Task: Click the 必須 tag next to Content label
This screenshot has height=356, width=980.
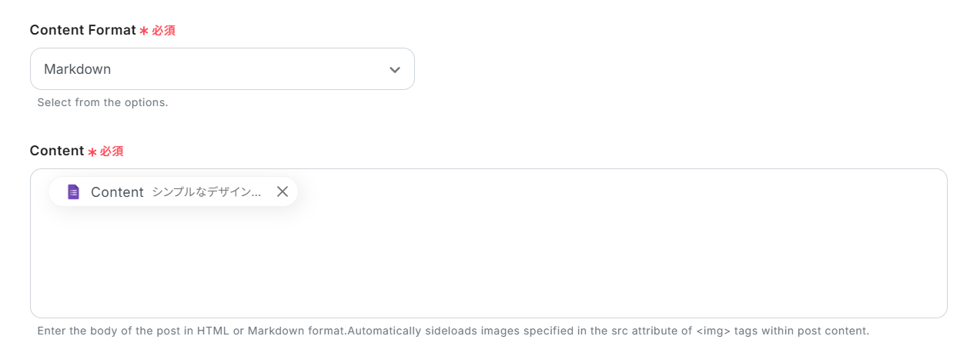Action: coord(112,151)
